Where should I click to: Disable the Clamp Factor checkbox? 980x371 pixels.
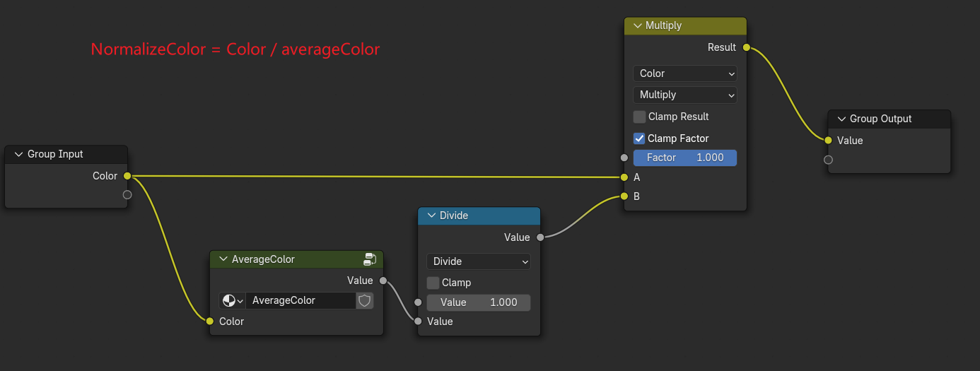[x=640, y=139]
